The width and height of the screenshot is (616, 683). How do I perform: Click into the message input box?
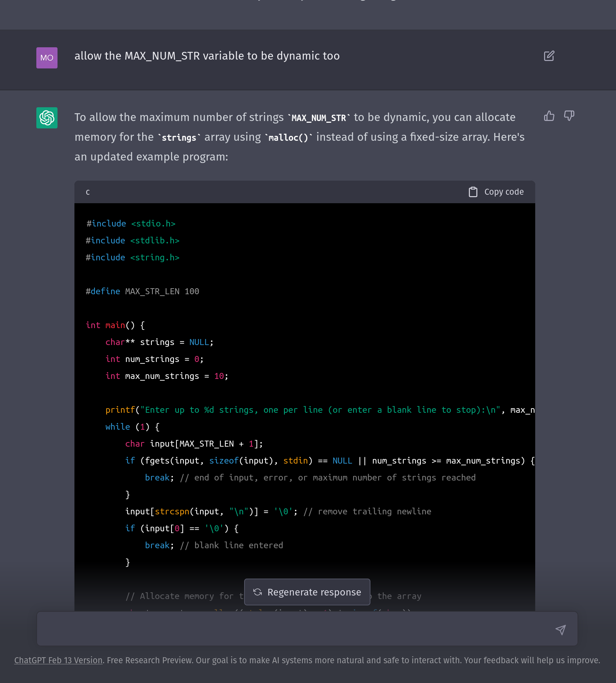point(307,629)
